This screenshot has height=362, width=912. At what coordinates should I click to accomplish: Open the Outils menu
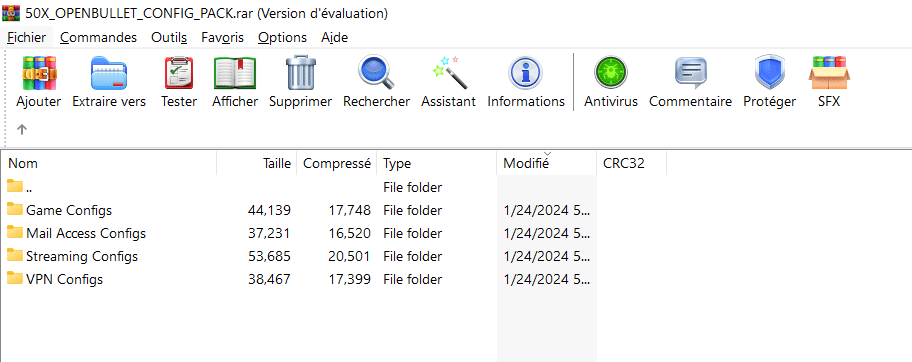point(169,37)
